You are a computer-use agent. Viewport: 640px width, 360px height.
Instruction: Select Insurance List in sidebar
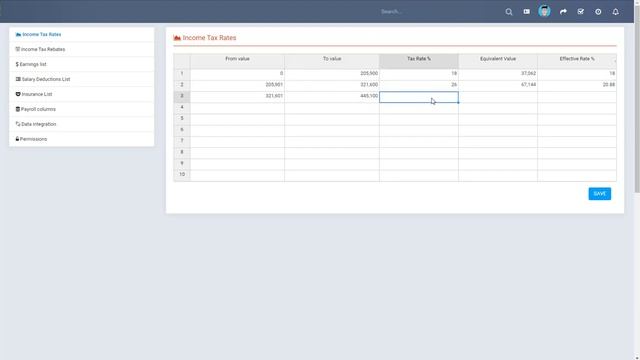coord(82,94)
